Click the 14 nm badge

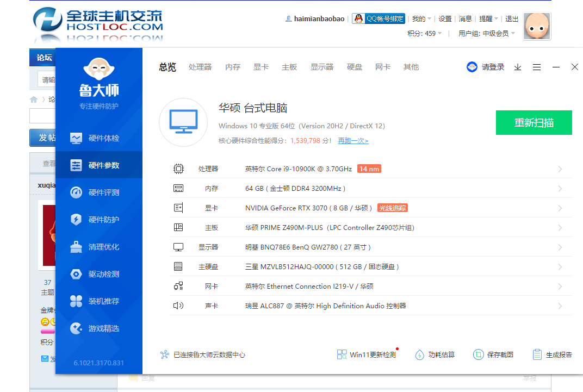369,169
